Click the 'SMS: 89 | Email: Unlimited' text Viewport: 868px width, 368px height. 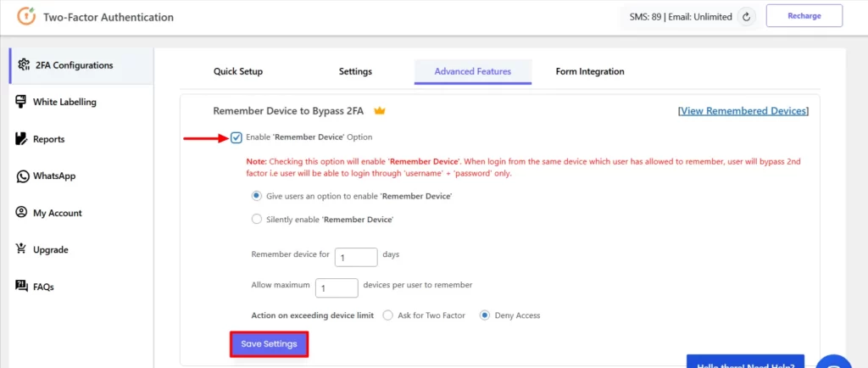[681, 17]
